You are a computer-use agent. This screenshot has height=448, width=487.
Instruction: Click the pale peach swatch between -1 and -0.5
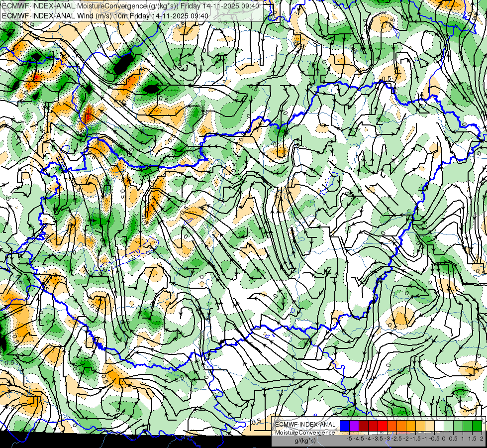point(430,426)
